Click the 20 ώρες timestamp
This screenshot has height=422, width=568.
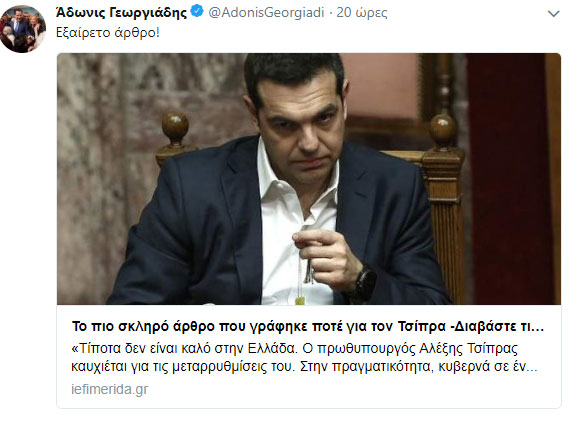point(362,13)
